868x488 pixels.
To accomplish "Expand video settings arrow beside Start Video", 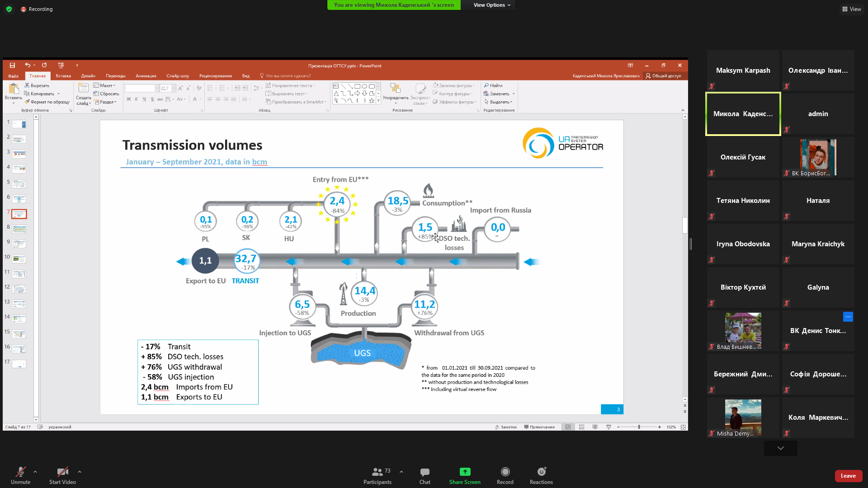I will click(x=80, y=472).
